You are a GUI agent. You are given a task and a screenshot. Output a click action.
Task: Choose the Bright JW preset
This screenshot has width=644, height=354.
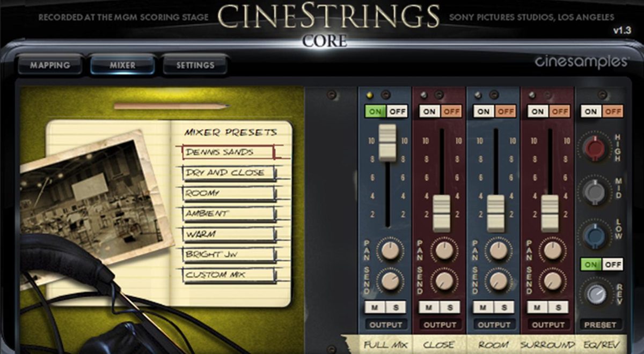(229, 254)
